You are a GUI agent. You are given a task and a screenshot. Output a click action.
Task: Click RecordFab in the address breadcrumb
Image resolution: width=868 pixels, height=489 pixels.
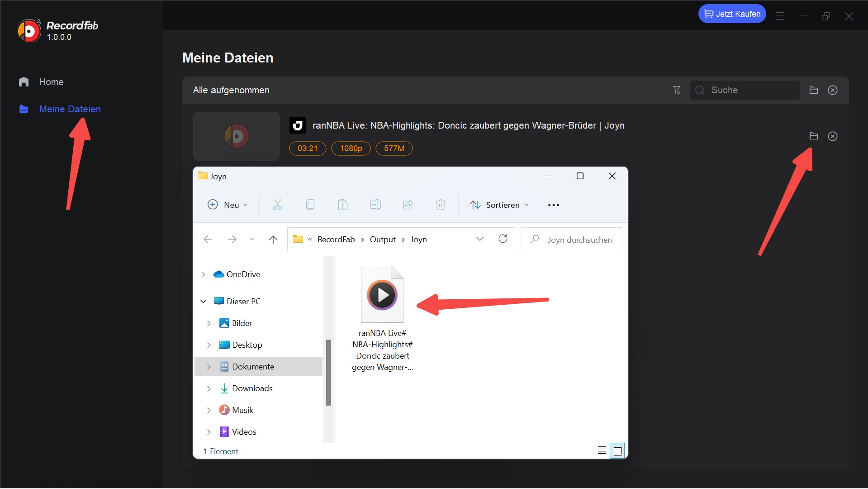[x=336, y=240]
